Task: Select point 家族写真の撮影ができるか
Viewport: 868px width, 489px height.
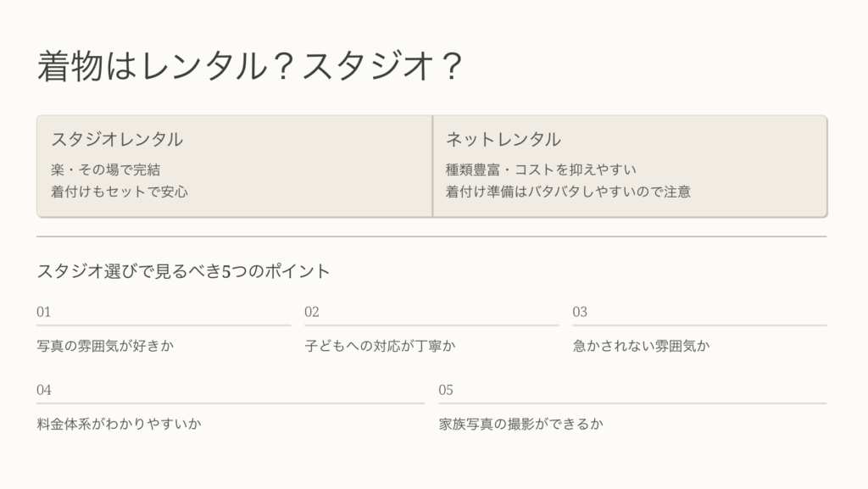Action: pyautogui.click(x=521, y=424)
